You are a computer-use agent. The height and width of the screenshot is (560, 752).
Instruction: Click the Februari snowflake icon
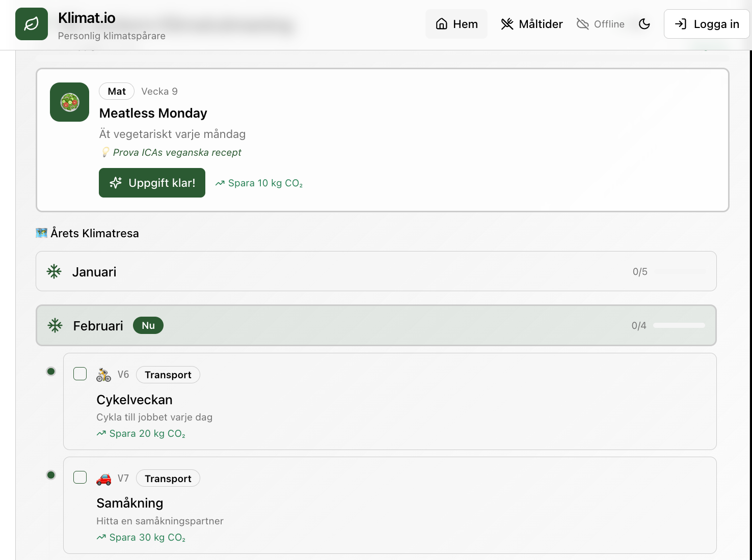click(x=55, y=325)
